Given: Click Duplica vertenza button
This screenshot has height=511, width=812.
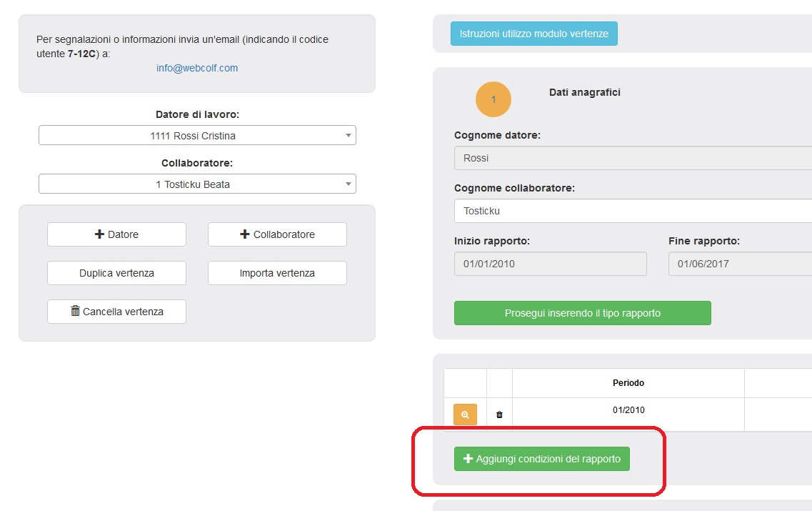Looking at the screenshot, I should click(x=116, y=273).
